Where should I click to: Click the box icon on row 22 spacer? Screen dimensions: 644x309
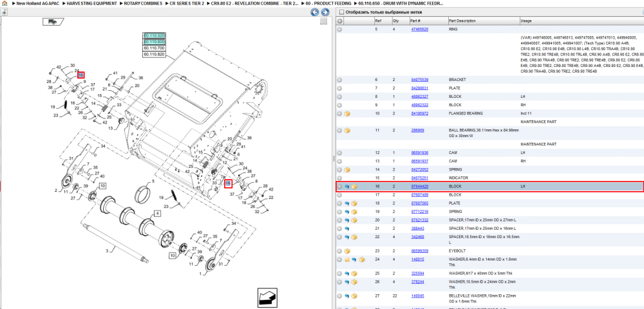tap(354, 237)
